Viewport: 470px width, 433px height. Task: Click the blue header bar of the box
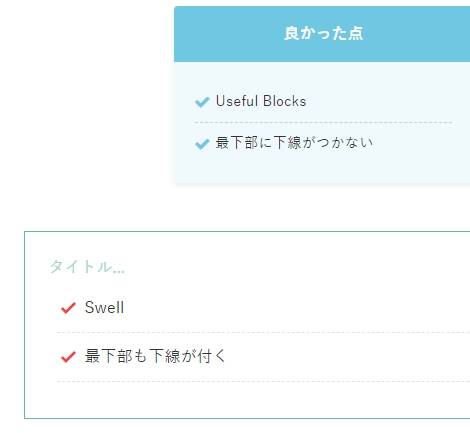(322, 34)
